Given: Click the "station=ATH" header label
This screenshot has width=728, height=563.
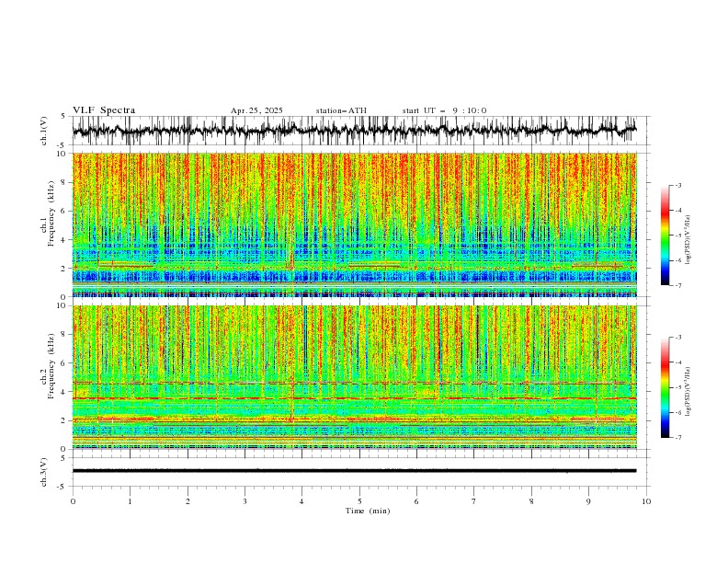Looking at the screenshot, I should point(341,110).
